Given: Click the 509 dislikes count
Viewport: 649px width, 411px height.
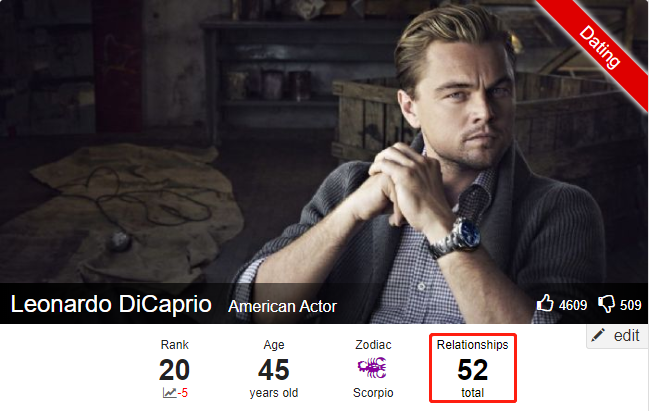Looking at the screenshot, I should (x=630, y=305).
